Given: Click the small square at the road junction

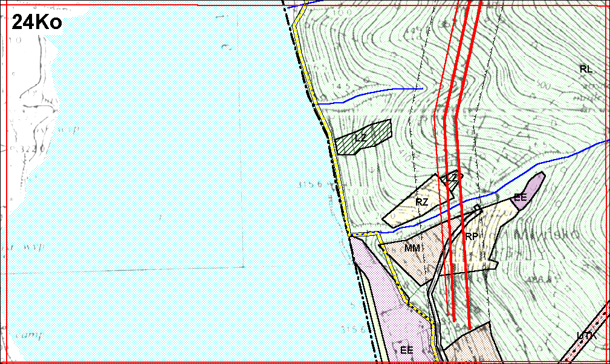Looking at the screenshot, I should 477,209.
